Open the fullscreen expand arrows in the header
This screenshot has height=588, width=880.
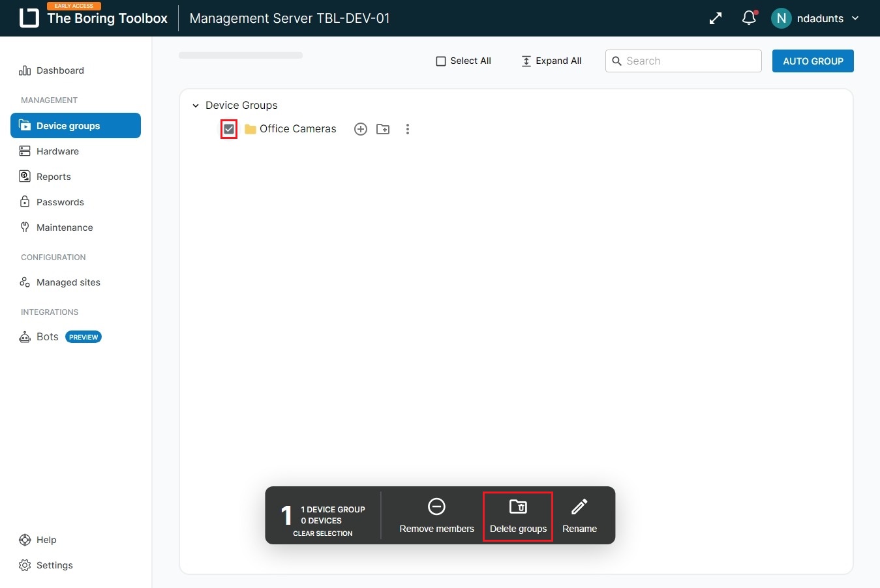[715, 18]
